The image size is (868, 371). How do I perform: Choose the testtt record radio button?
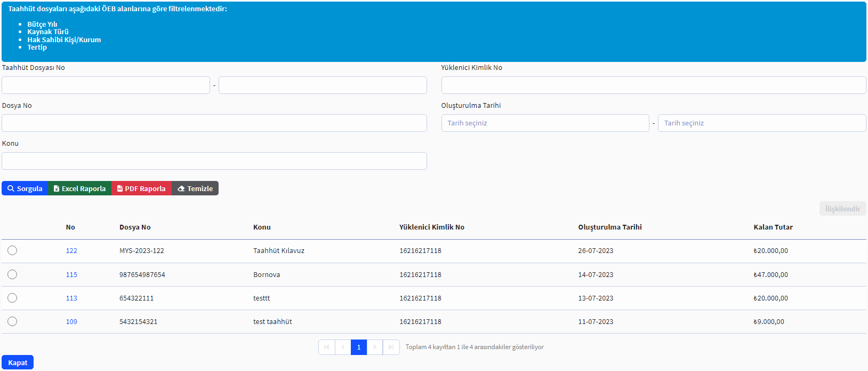12,298
